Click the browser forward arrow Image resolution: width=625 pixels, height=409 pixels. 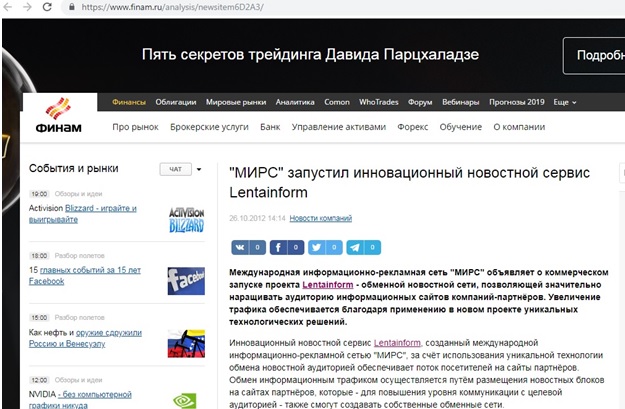click(x=27, y=7)
